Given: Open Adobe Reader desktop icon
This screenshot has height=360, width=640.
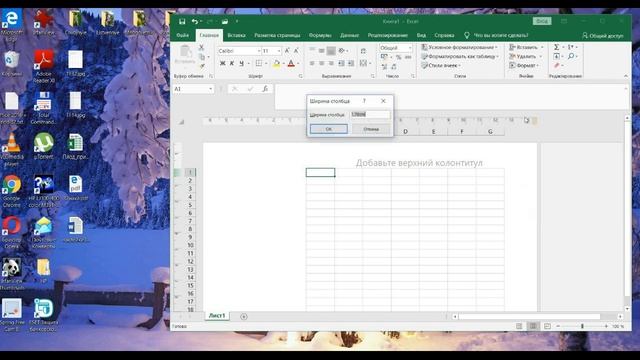Looking at the screenshot, I should [44, 67].
